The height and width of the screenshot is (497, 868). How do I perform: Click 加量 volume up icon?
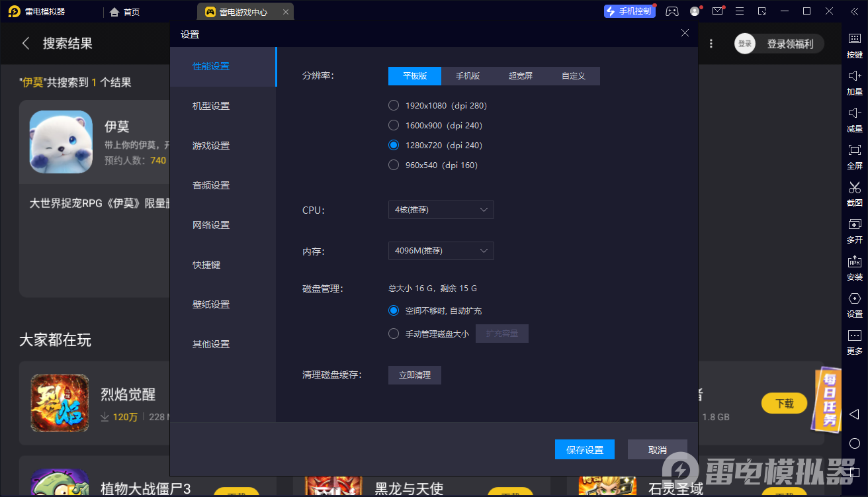coord(855,83)
